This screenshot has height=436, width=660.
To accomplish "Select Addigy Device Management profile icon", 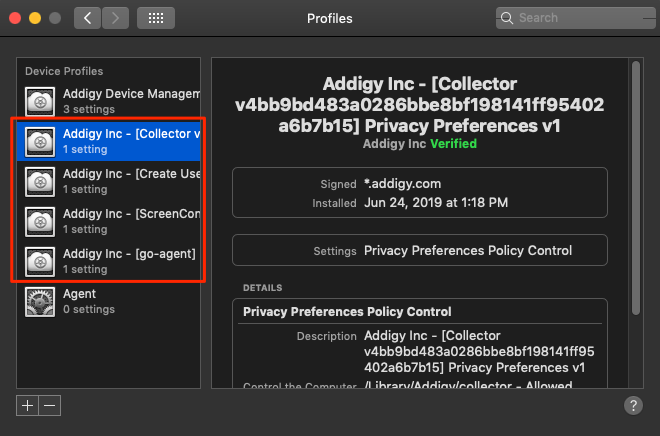I will 40,101.
